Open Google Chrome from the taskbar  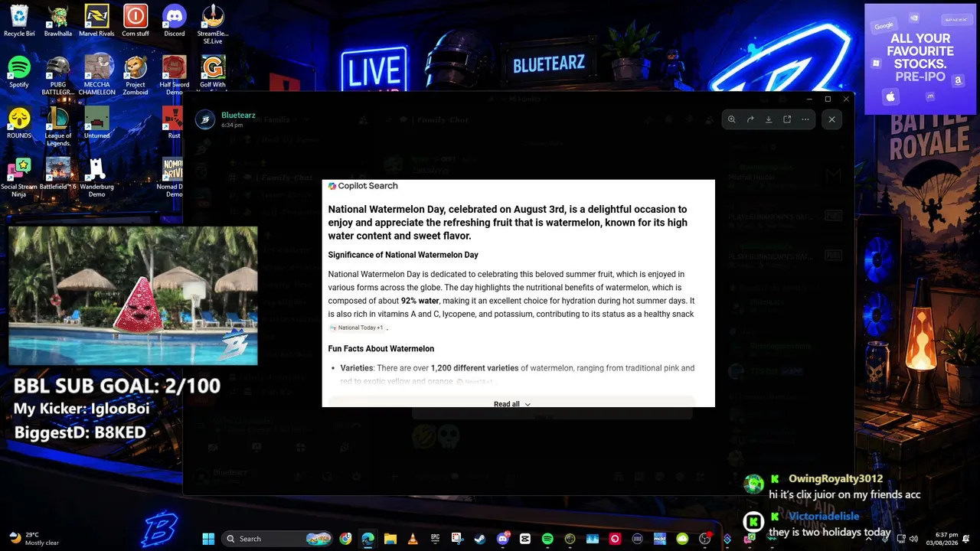click(x=346, y=539)
